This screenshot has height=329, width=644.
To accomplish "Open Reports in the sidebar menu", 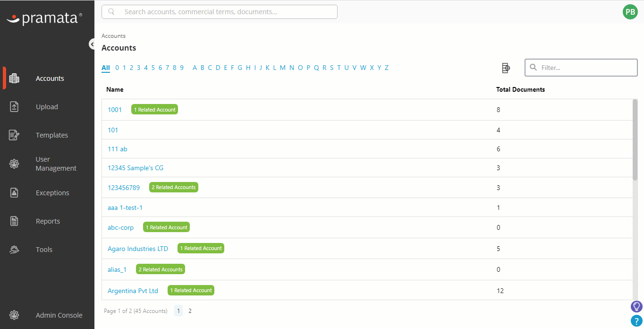I will coord(48,221).
